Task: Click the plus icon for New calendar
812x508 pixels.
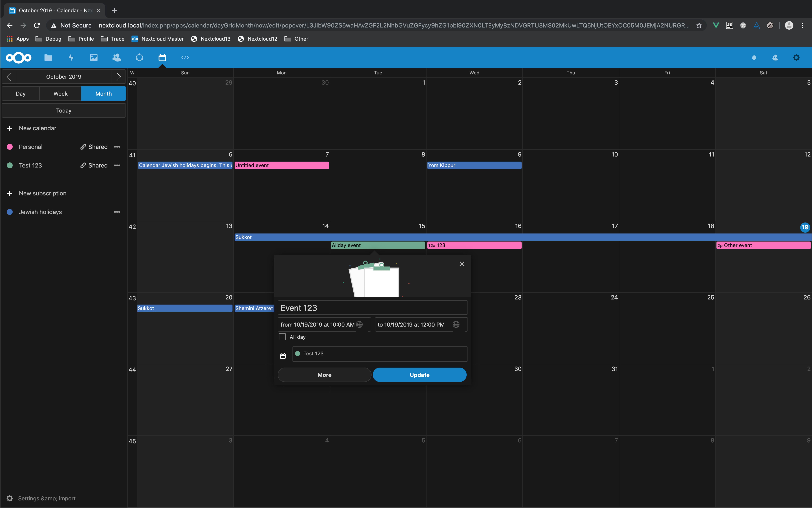Action: pyautogui.click(x=10, y=128)
